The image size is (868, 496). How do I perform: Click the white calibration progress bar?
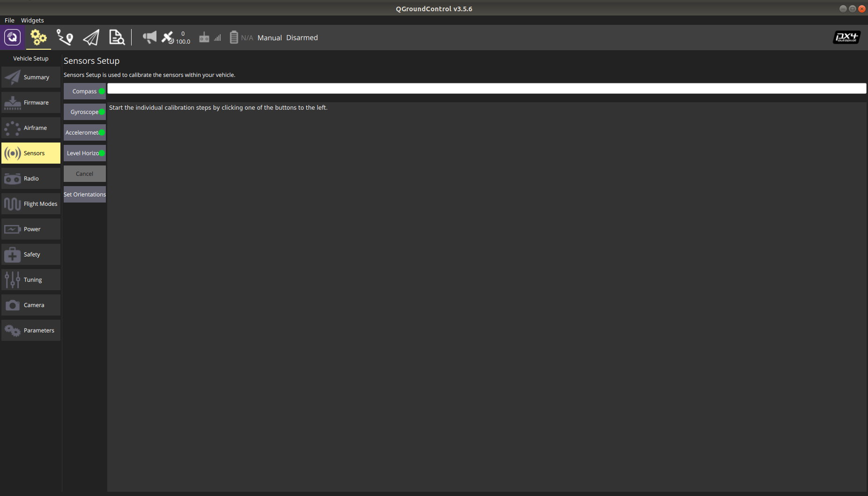tap(486, 89)
